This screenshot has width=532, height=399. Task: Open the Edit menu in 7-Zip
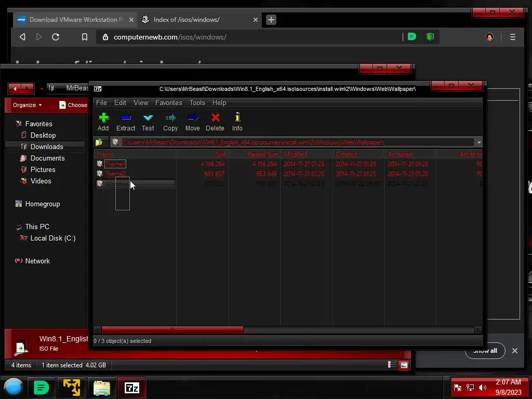click(120, 102)
